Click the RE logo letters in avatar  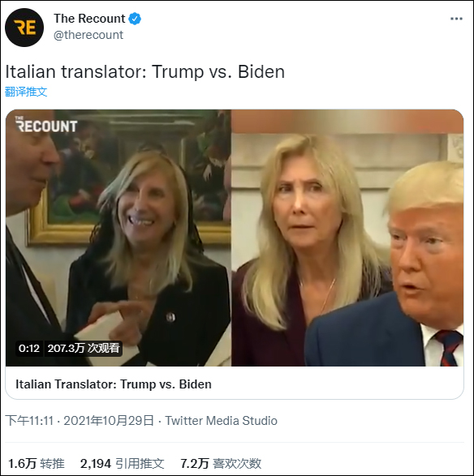[x=25, y=28]
